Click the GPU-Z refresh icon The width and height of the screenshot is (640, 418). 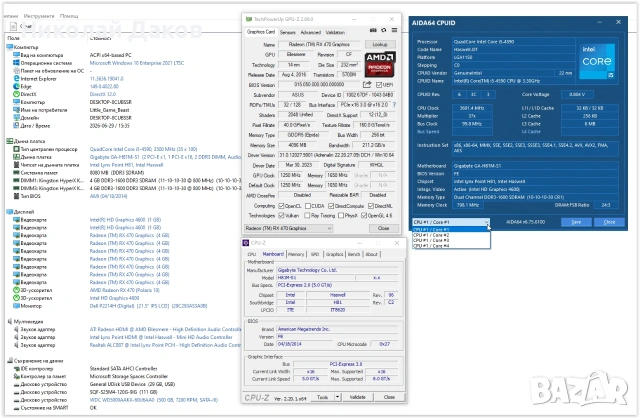[384, 30]
